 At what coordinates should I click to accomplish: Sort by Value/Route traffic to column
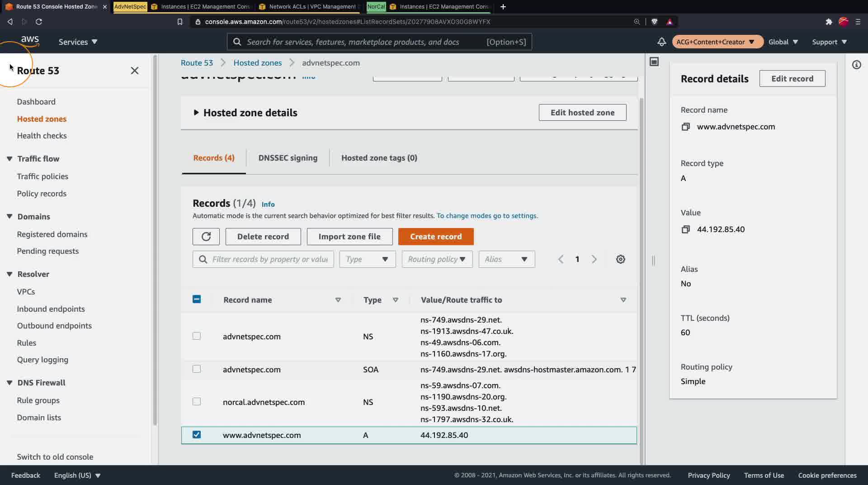pos(623,300)
